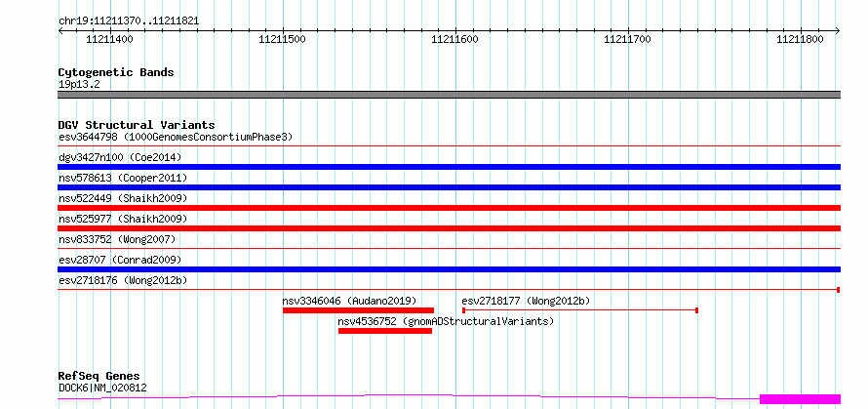This screenshot has height=409, width=868.
Task: Open esv28707 (Conrad2009) variant label
Action: [x=120, y=260]
